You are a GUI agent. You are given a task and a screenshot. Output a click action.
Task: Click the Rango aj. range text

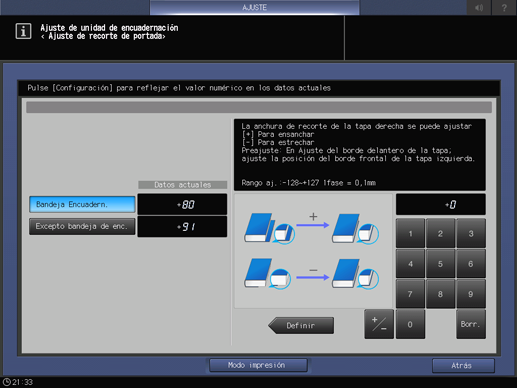(x=308, y=183)
